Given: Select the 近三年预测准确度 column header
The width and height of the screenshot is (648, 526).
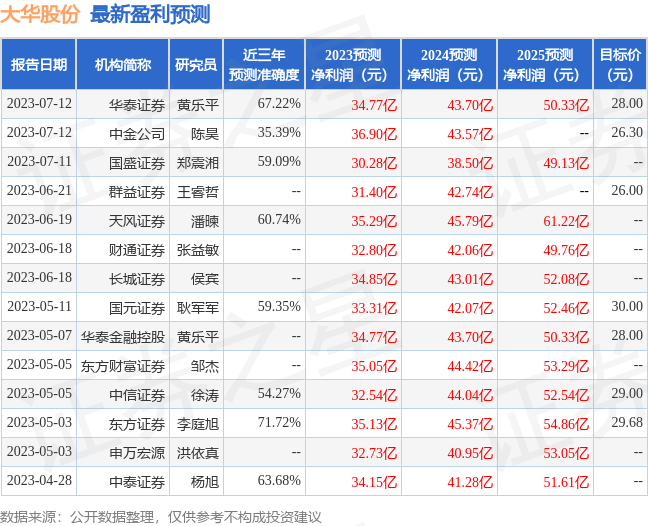Looking at the screenshot, I should [x=264, y=64].
